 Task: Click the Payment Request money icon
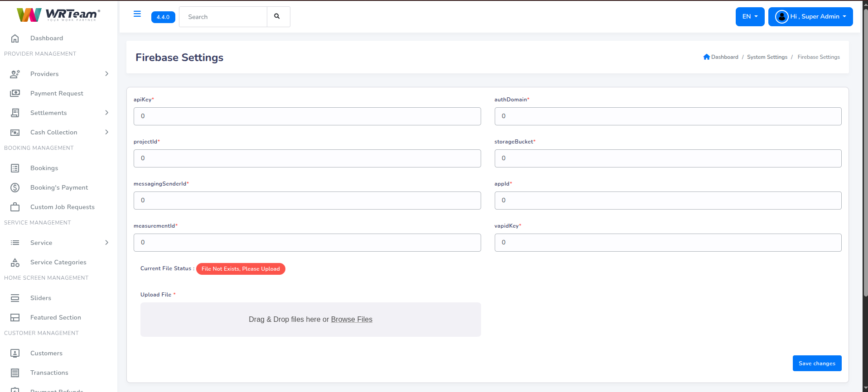15,93
